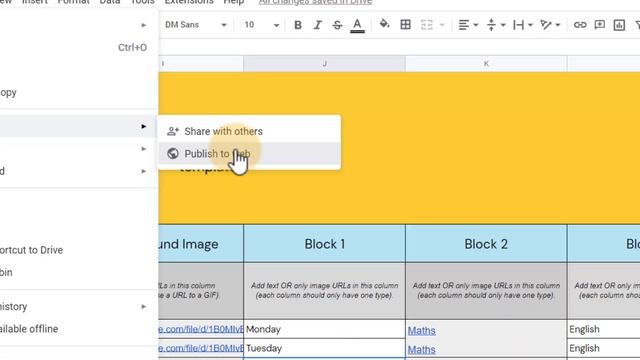Click the Move to bin menu entry
Screen dimensions: 640x360
pyautogui.click(x=78, y=272)
